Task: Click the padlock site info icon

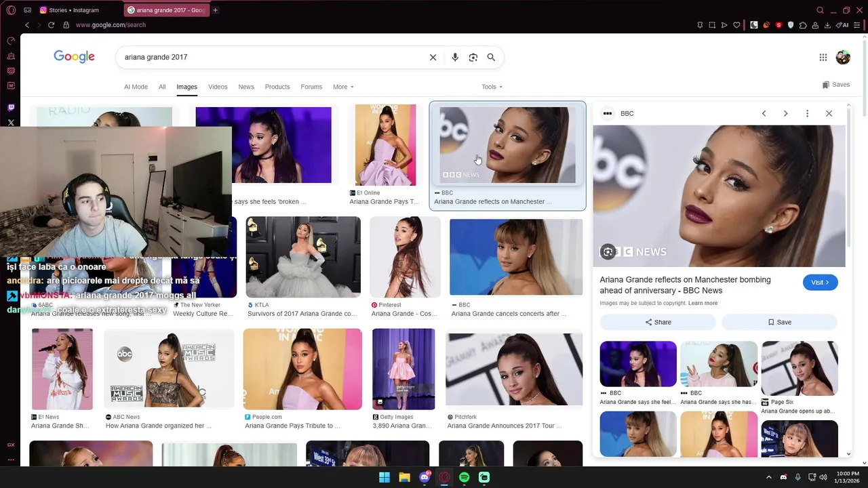Action: (66, 25)
